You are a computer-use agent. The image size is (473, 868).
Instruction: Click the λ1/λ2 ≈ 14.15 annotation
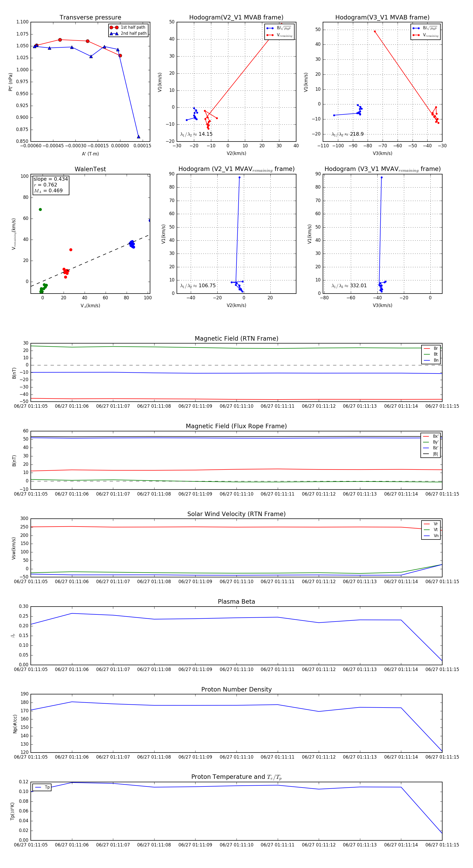point(196,134)
